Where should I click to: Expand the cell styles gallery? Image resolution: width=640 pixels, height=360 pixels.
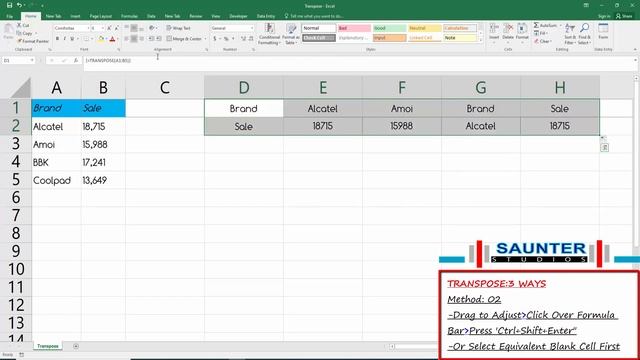[481, 40]
